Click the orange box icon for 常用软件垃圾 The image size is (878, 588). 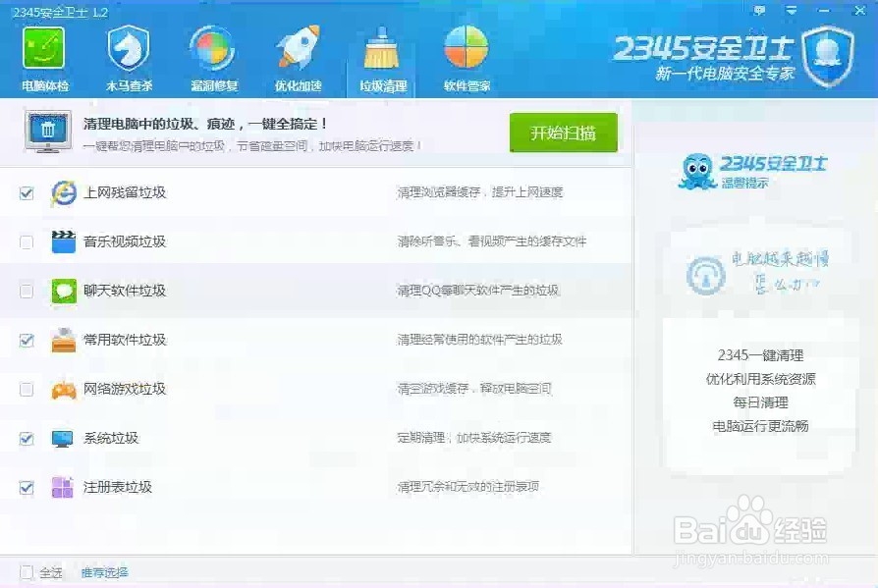[x=63, y=341]
